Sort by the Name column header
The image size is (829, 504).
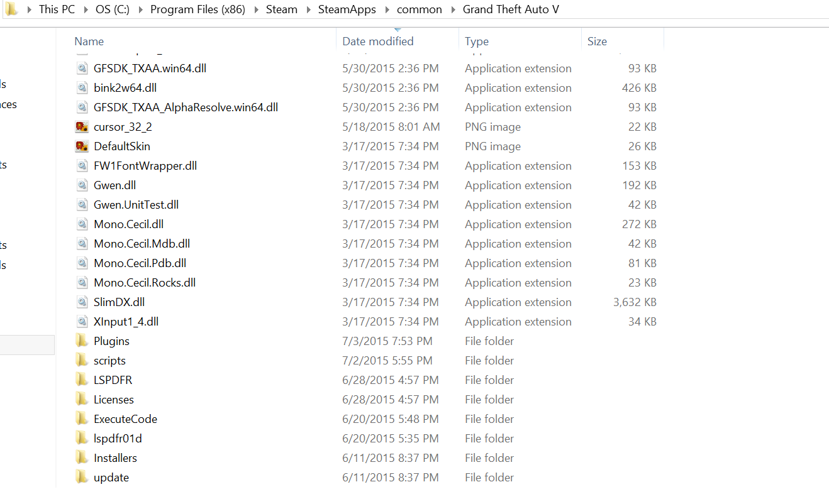[89, 41]
